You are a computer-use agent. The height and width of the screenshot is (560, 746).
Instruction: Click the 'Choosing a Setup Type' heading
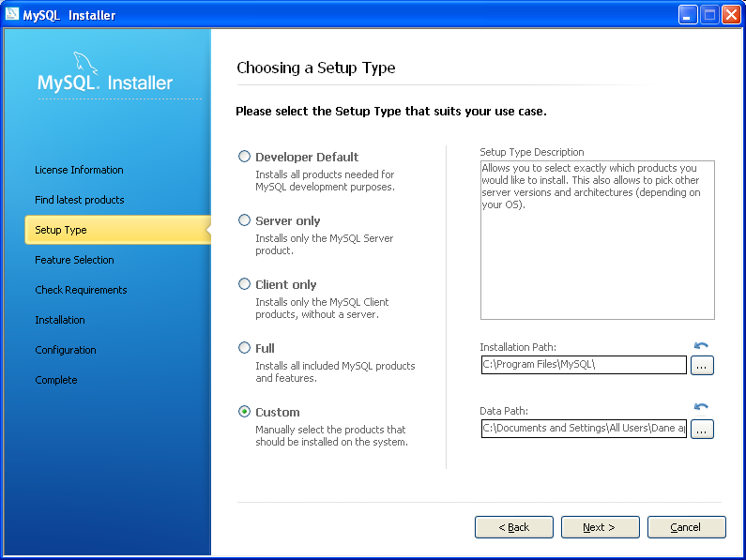coord(316,68)
